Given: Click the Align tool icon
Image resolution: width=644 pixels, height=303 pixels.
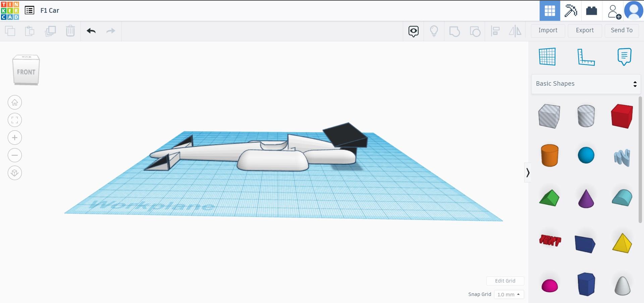Looking at the screenshot, I should 495,31.
